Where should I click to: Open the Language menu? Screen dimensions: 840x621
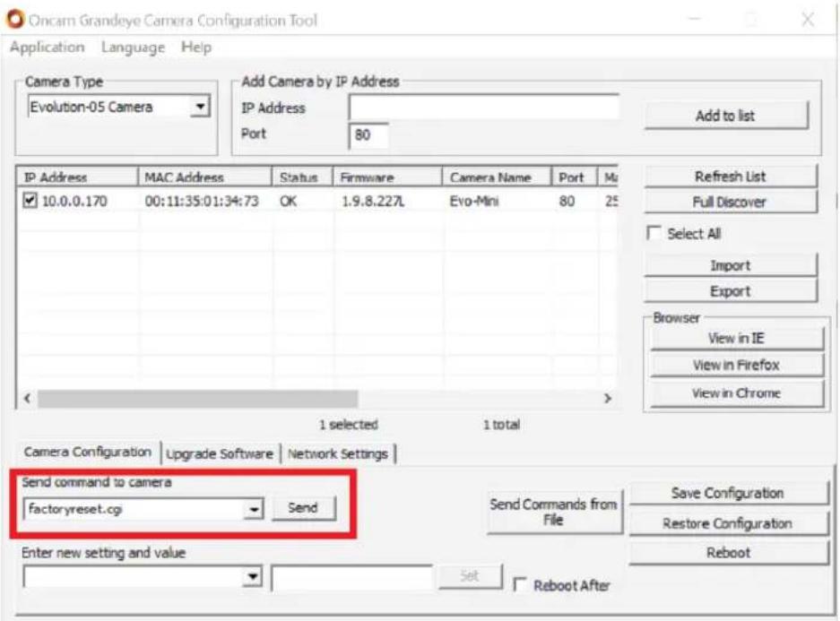coord(133,47)
